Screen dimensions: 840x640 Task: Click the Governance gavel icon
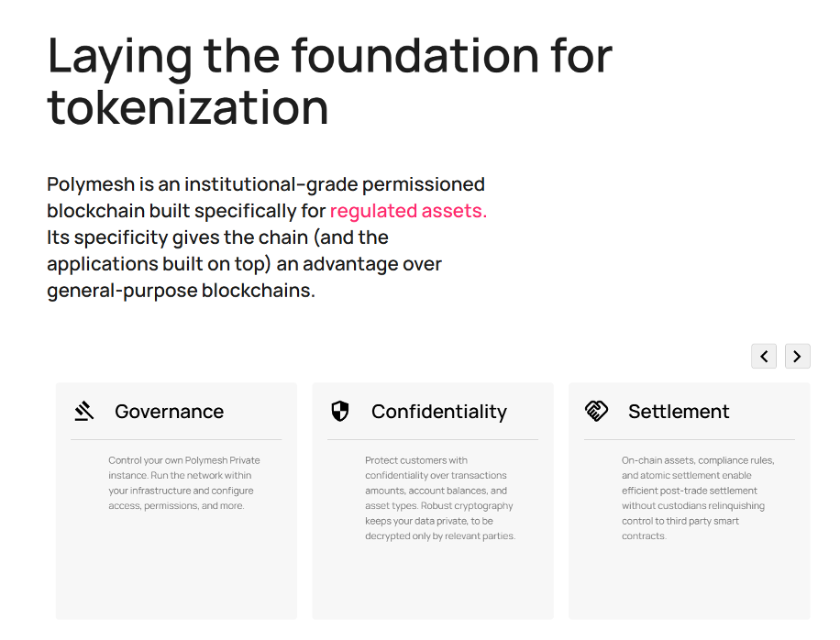point(84,411)
